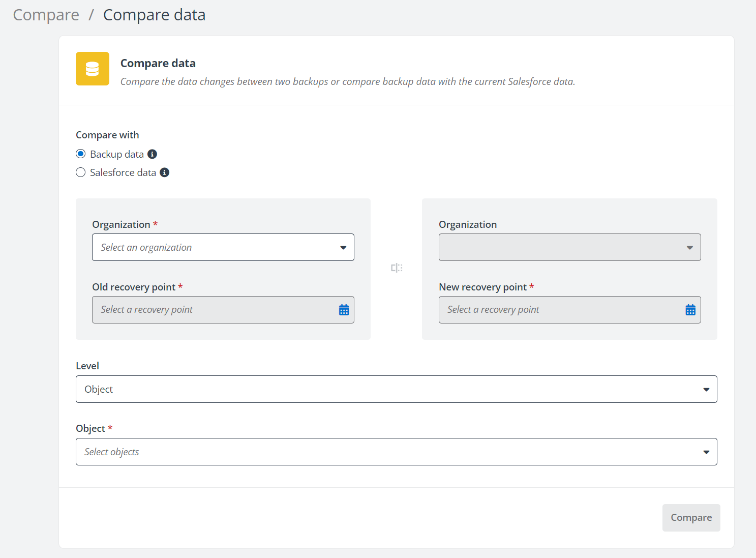The height and width of the screenshot is (558, 756).
Task: Click the info icon next to Salesforce data
Action: 164,172
